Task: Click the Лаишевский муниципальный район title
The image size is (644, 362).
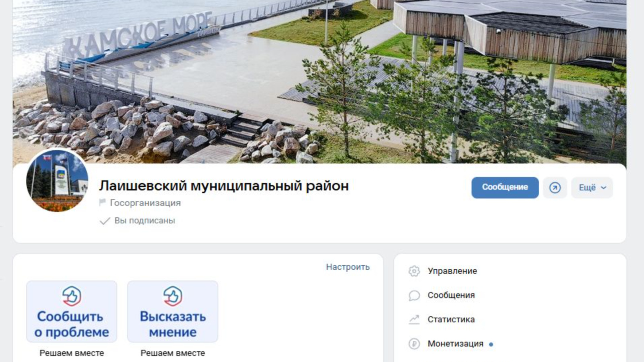Action: pos(224,186)
